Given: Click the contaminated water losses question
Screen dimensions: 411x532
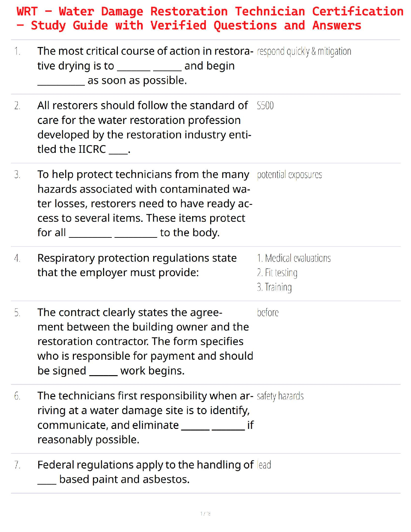Looking at the screenshot, I should pos(144,204).
